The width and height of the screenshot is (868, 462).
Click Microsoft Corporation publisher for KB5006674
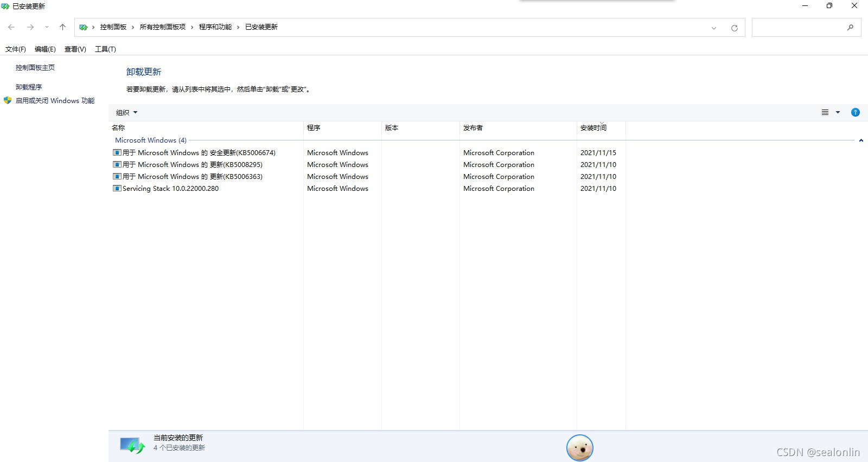click(x=499, y=153)
